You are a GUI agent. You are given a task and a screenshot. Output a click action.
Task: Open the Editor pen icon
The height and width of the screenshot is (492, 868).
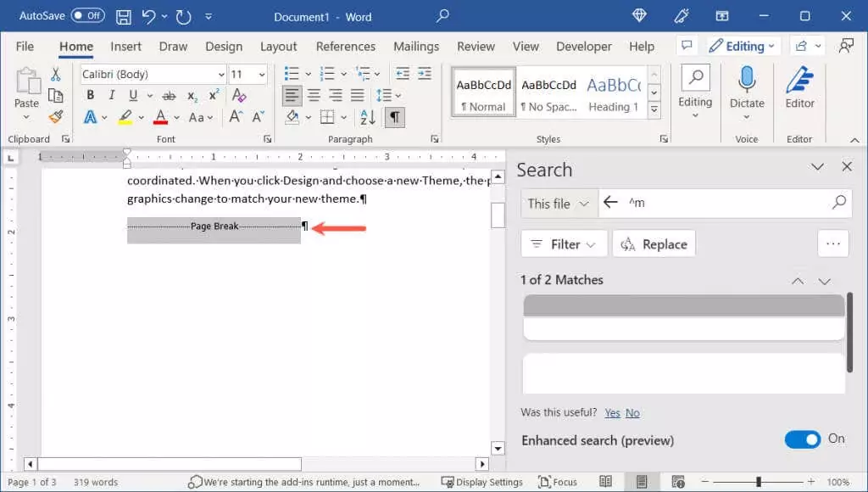(799, 79)
